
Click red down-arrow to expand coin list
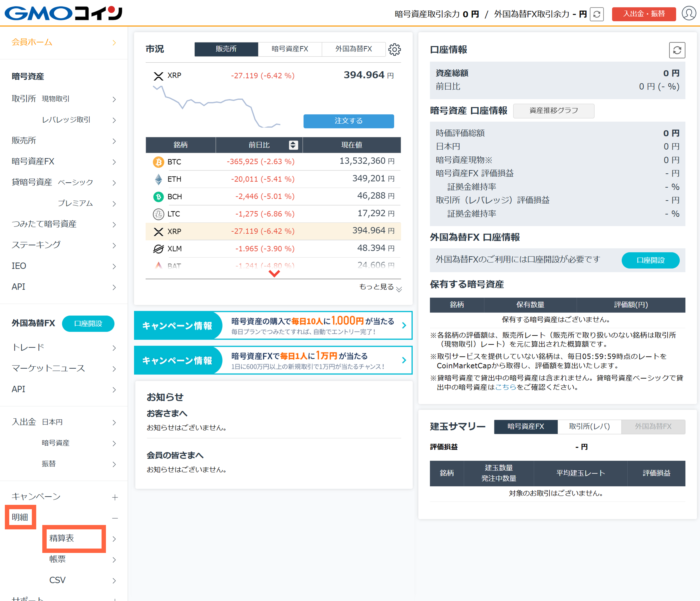[274, 273]
